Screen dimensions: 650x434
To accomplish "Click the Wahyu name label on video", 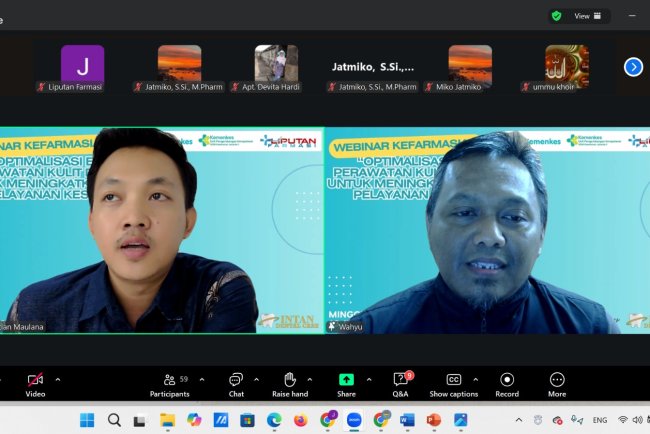I will [351, 327].
